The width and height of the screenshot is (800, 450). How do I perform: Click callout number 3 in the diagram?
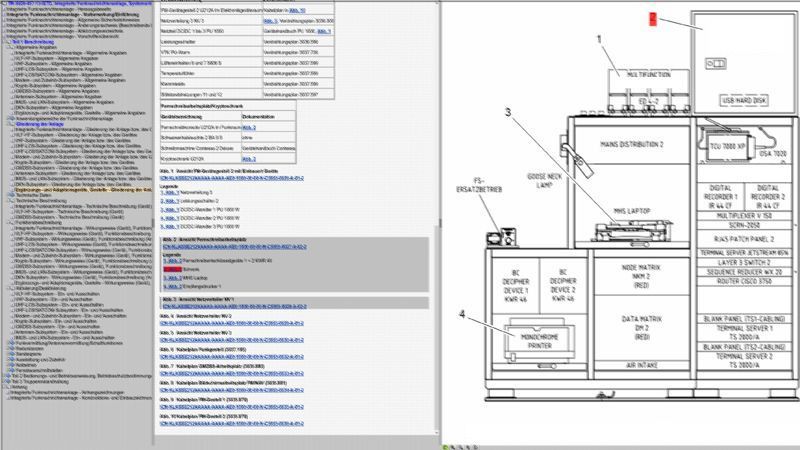(x=508, y=112)
